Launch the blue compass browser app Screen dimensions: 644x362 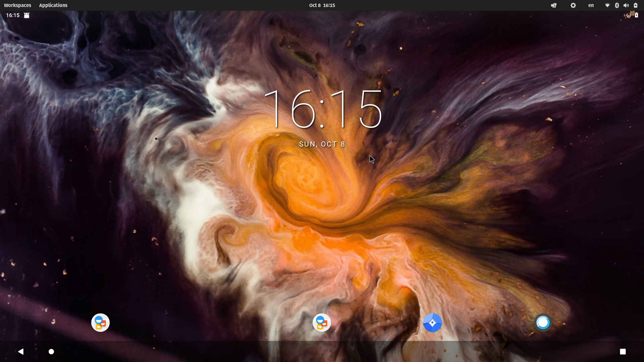click(432, 322)
